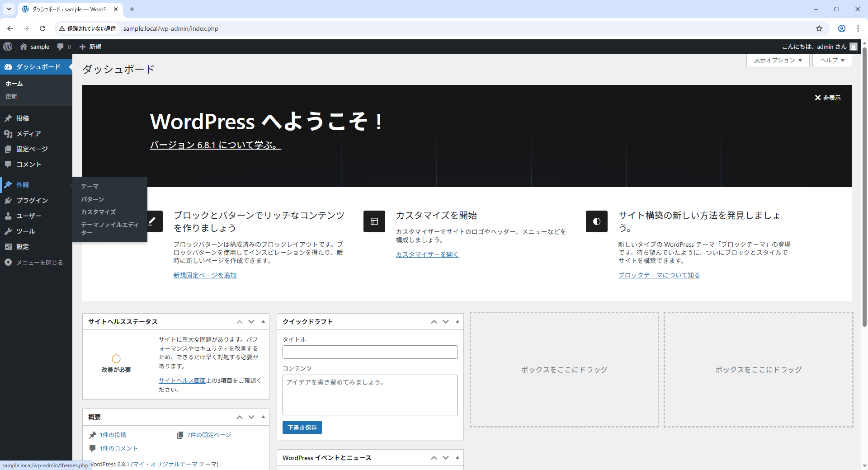Go back in Chrome browser

coord(10,28)
